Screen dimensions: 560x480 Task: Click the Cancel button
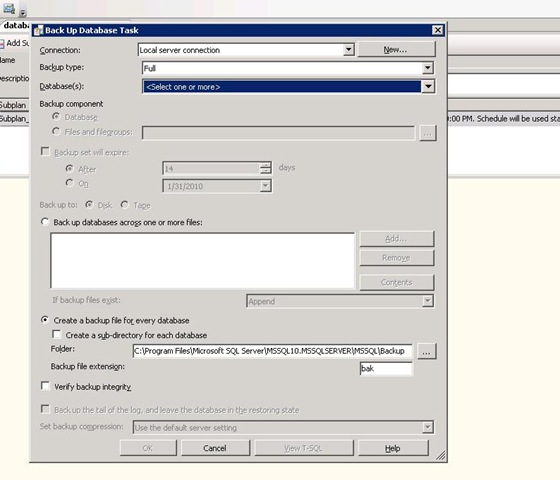pos(215,448)
